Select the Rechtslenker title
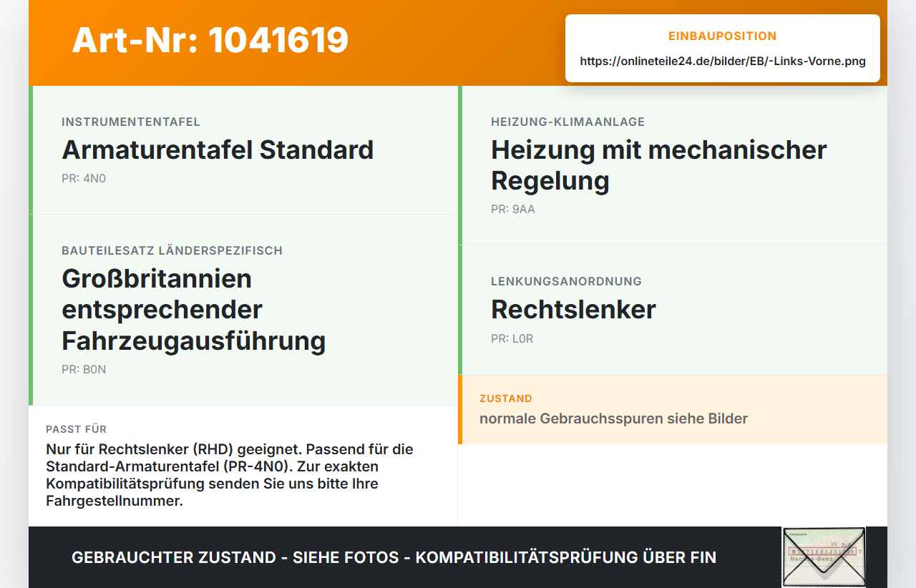The image size is (916, 588). pyautogui.click(x=573, y=310)
